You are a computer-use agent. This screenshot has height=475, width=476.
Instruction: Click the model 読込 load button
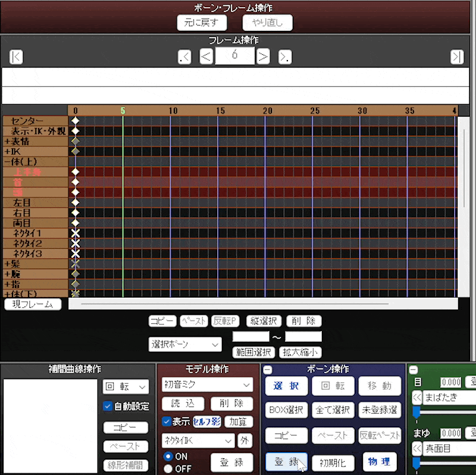tap(183, 404)
